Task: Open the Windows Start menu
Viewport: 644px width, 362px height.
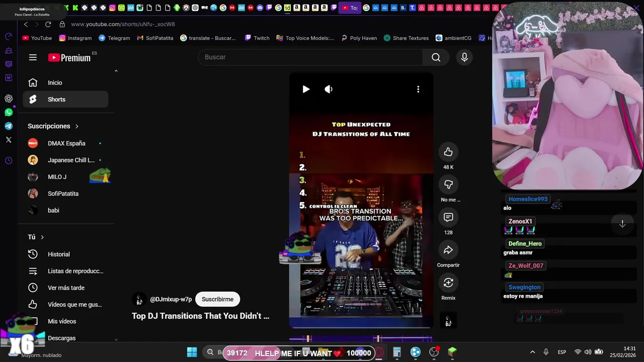Action: point(192,352)
